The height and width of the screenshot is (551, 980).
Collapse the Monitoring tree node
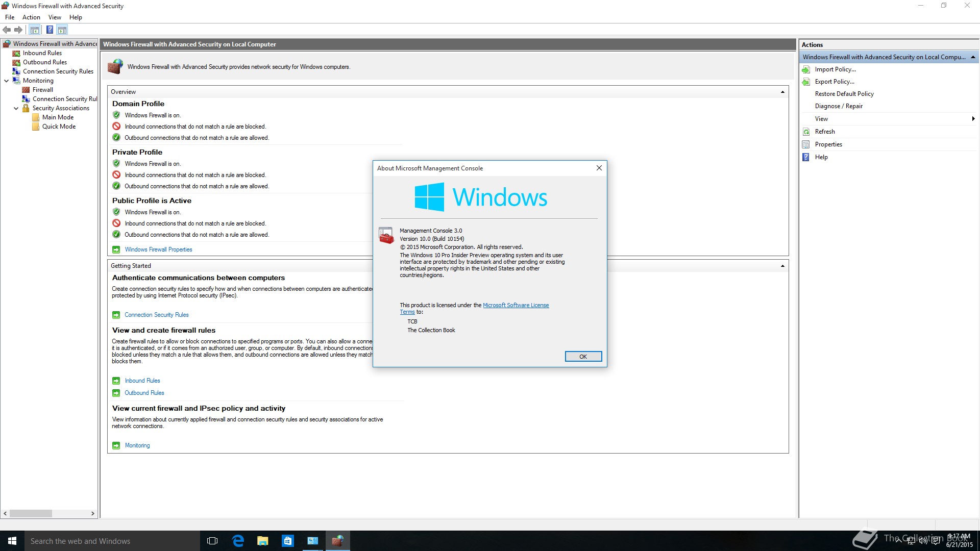(x=6, y=81)
